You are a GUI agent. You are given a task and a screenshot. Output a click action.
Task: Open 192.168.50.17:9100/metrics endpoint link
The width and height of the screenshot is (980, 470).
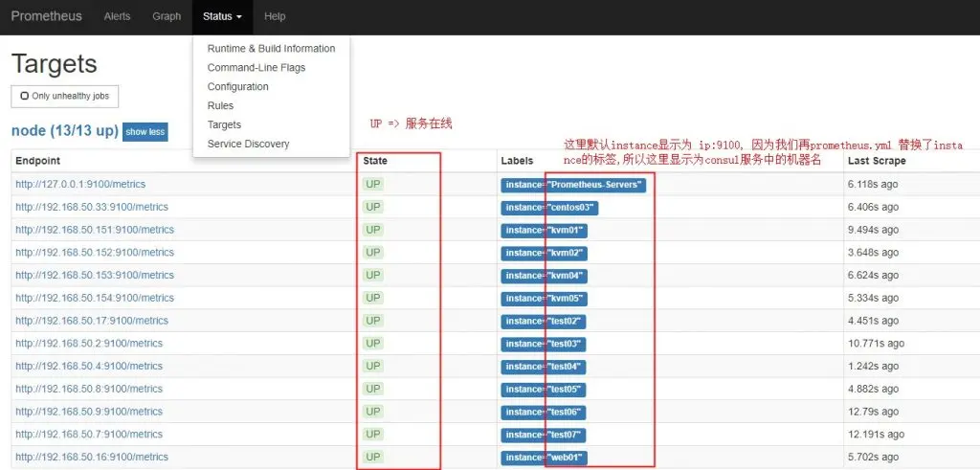pos(92,321)
